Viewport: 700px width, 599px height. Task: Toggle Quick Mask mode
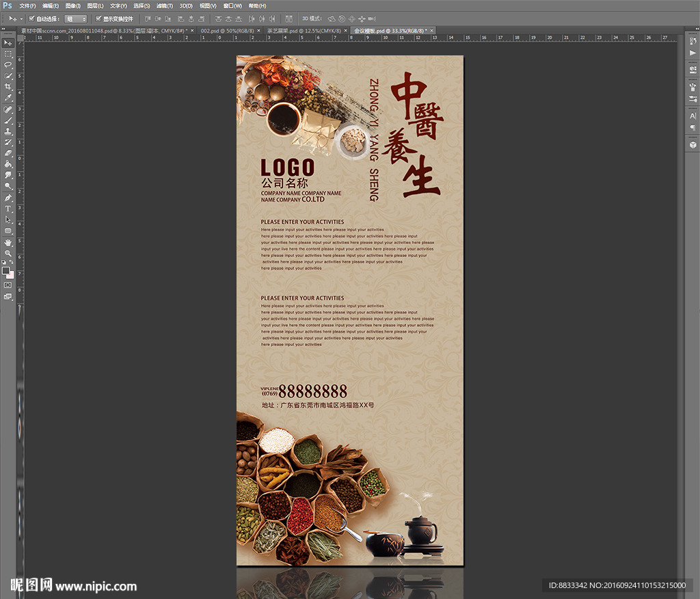coord(8,285)
